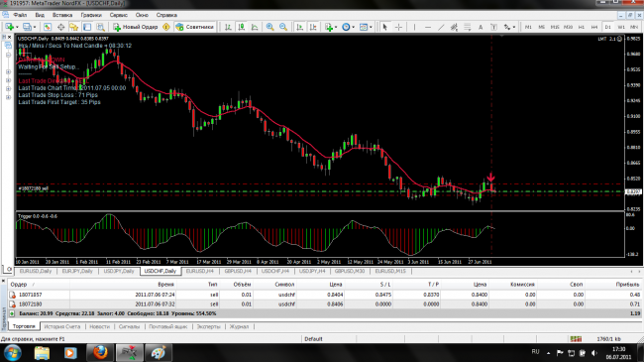Screen dimensions: 644x362
Task: Select the cursor arrow tool
Action: pos(384,27)
